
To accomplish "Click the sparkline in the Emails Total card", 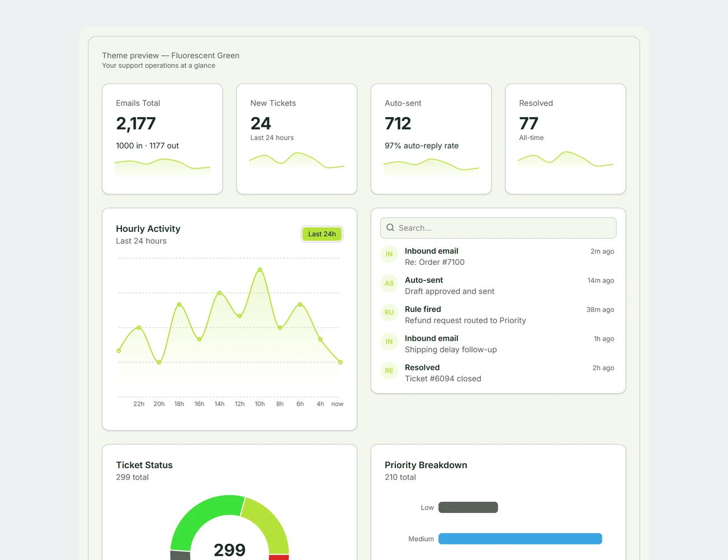I will [x=162, y=167].
